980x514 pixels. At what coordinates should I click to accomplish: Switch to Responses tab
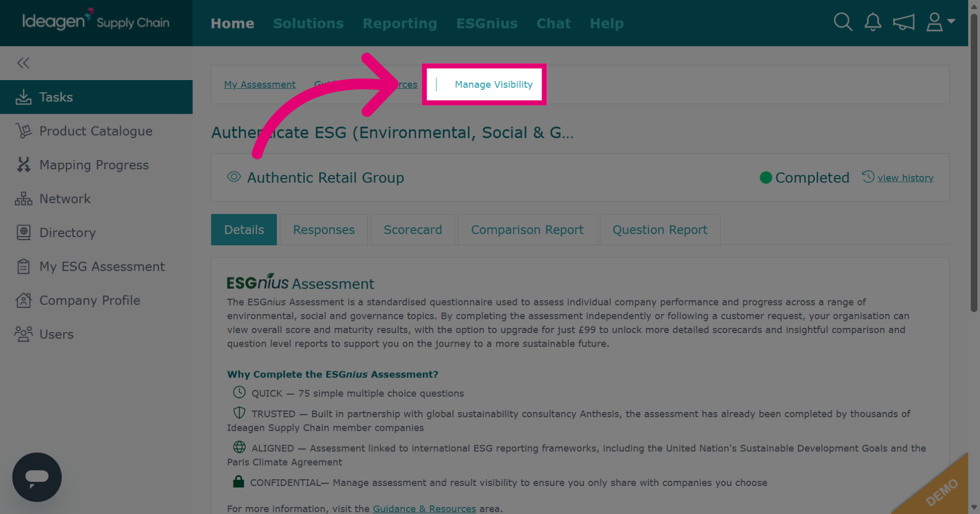point(324,229)
